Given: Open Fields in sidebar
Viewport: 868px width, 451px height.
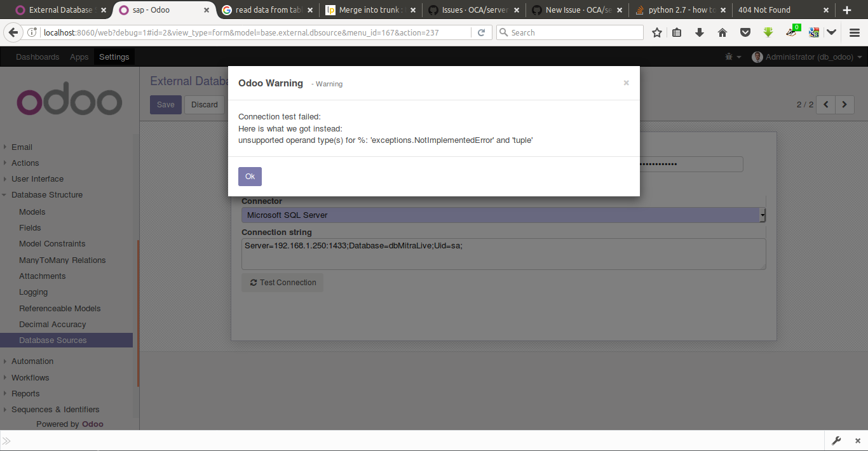Looking at the screenshot, I should [x=30, y=227].
